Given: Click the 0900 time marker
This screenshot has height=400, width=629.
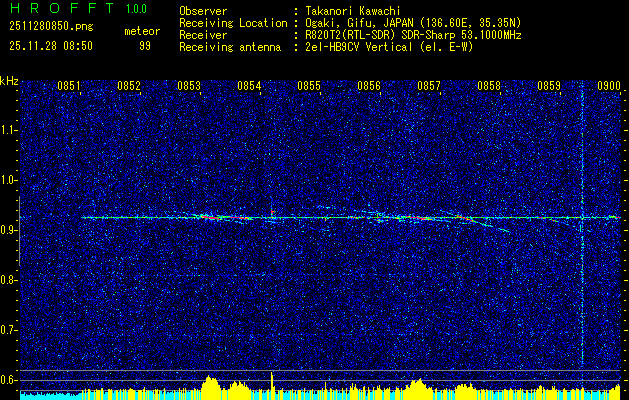Looking at the screenshot, I should (609, 86).
